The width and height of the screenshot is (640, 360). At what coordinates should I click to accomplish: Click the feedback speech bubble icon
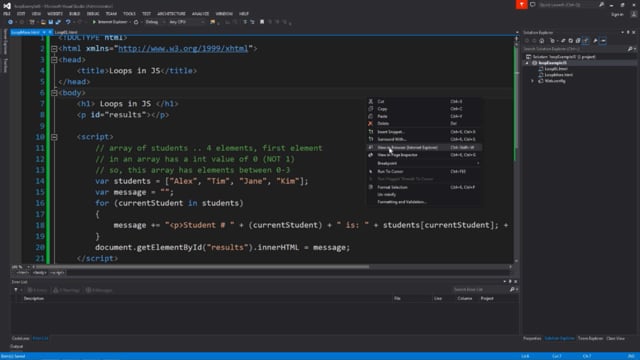tap(533, 4)
